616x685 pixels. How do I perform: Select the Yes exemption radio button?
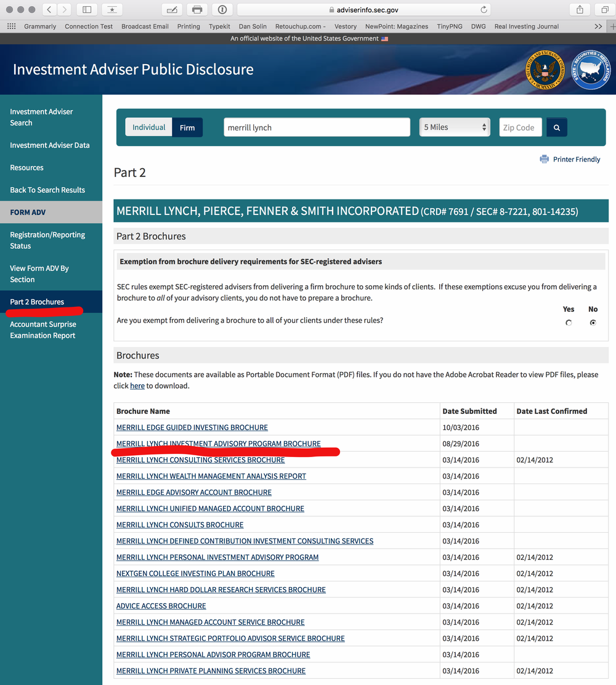pos(569,323)
